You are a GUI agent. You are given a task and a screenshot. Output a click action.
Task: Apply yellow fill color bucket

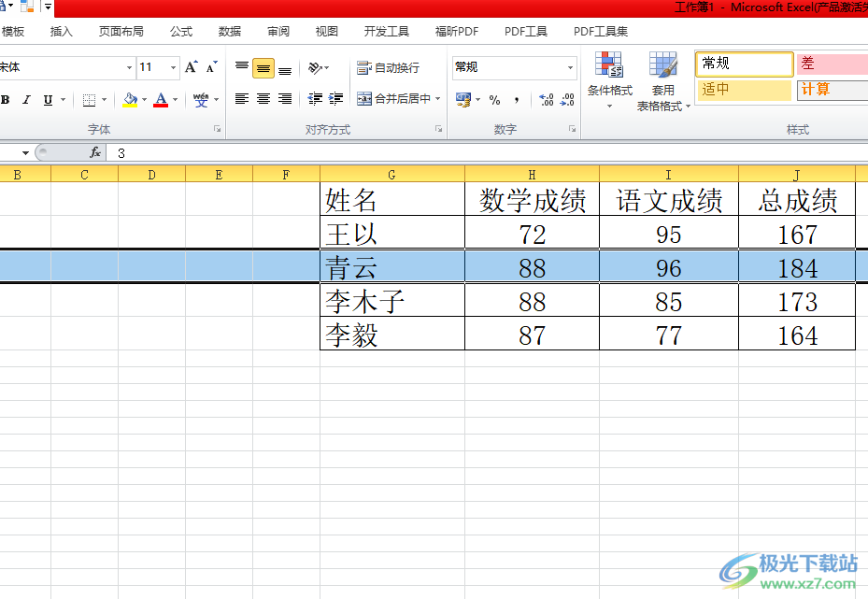[130, 100]
